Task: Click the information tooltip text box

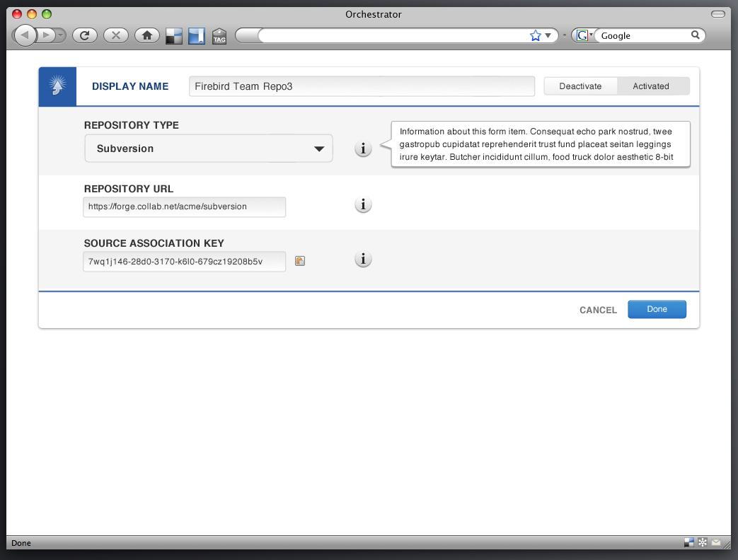Action: pos(541,144)
